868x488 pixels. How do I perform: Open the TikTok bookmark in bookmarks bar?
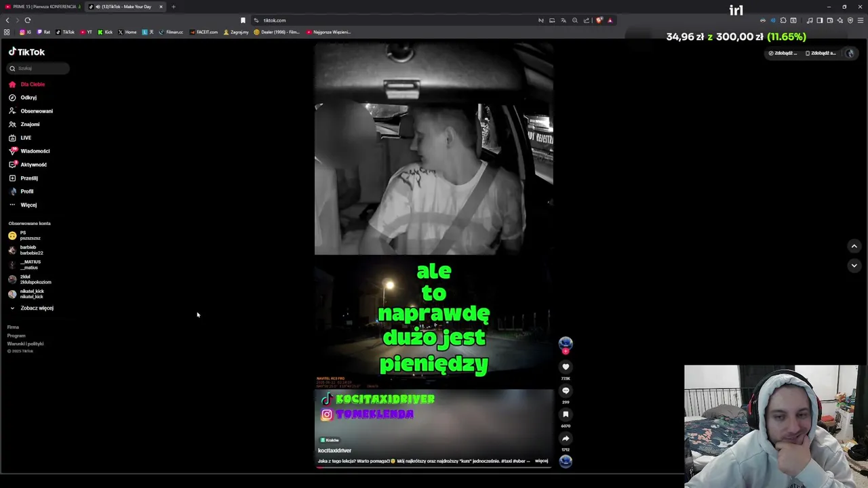65,32
